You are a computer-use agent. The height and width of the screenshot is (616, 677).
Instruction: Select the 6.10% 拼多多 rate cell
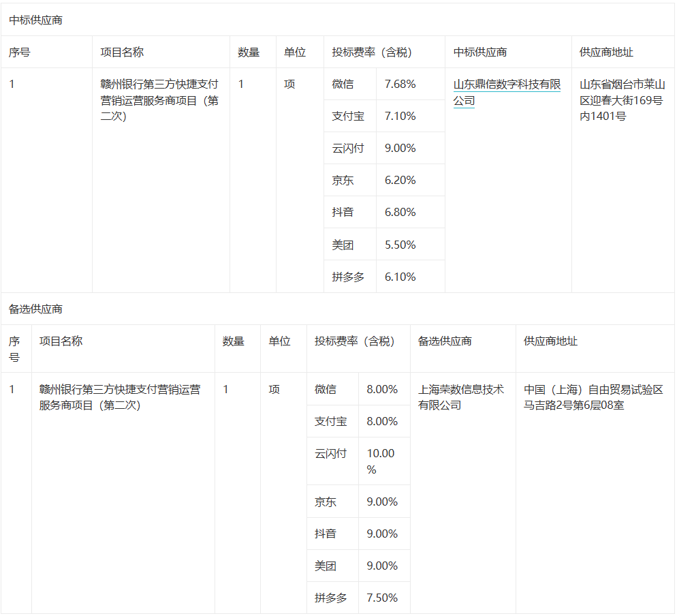pos(400,277)
